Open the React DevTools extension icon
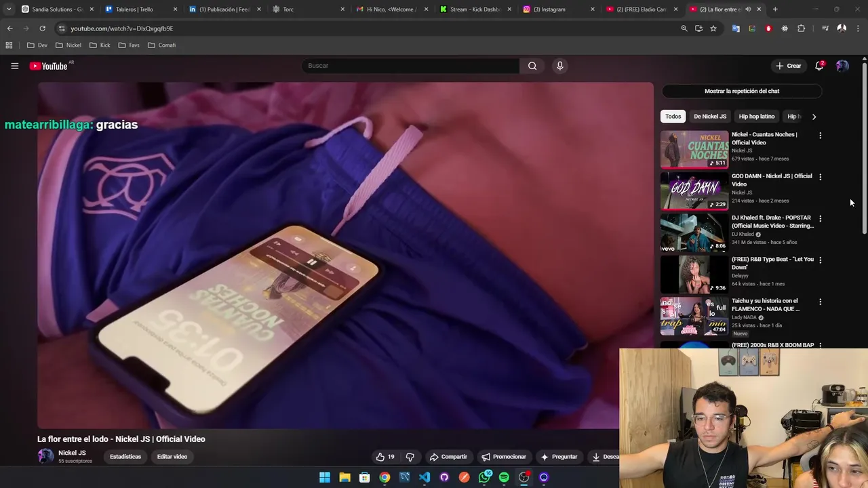868x488 pixels. click(x=785, y=28)
